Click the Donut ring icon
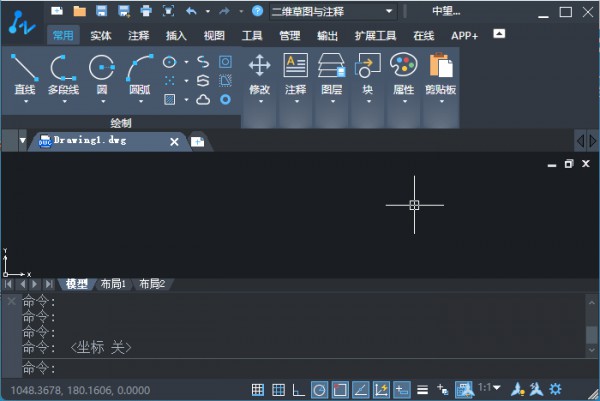600x401 pixels. [x=225, y=99]
